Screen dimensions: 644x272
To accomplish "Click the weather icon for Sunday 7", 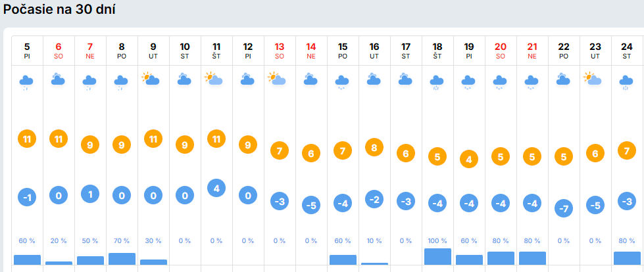I will coord(90,81).
